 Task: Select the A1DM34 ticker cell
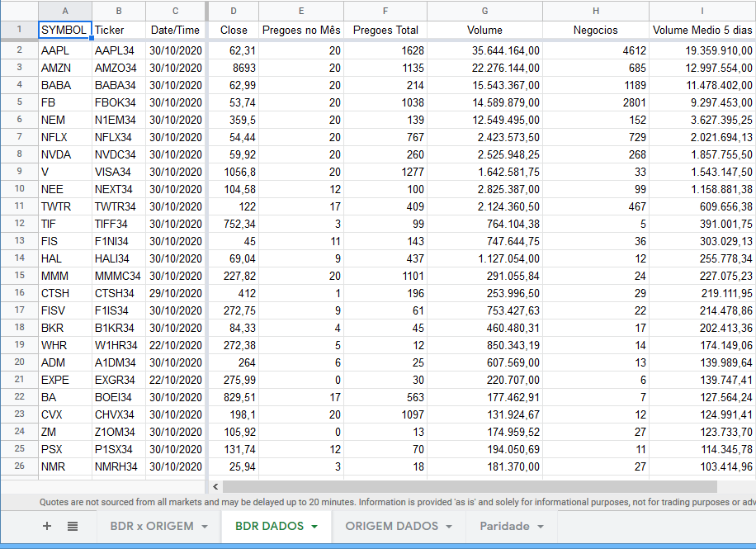coord(119,362)
